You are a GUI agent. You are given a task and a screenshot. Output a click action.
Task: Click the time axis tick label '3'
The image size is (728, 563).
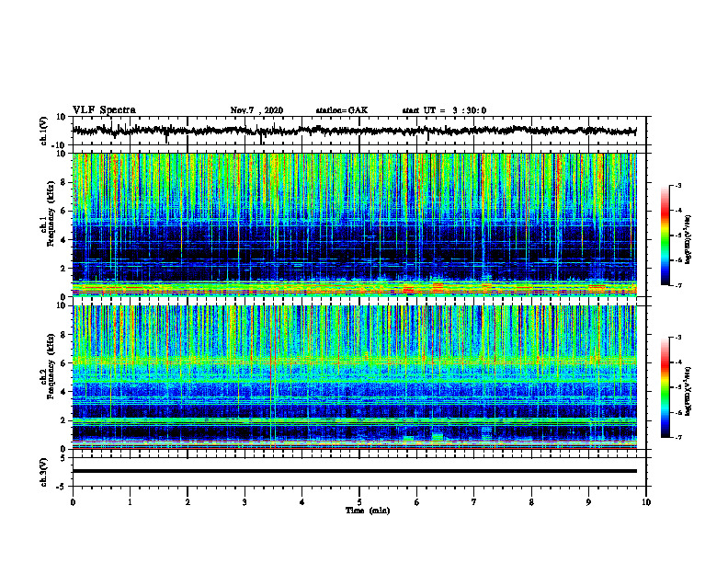(x=245, y=502)
